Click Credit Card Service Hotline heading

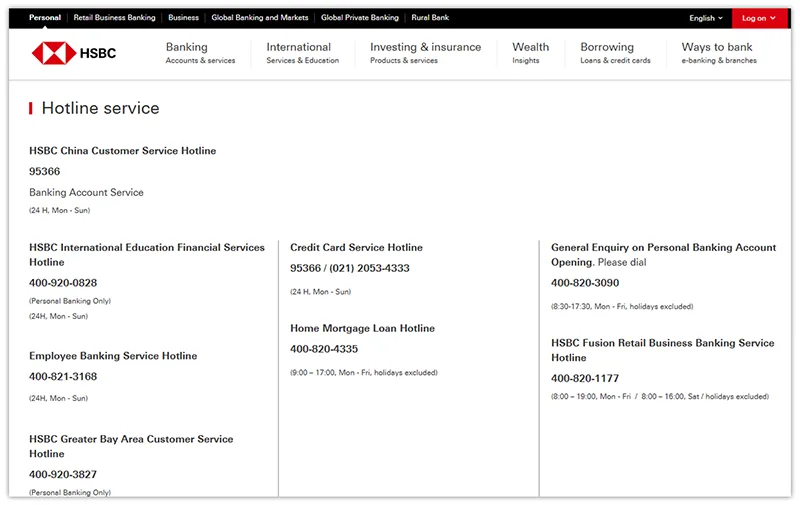point(356,247)
